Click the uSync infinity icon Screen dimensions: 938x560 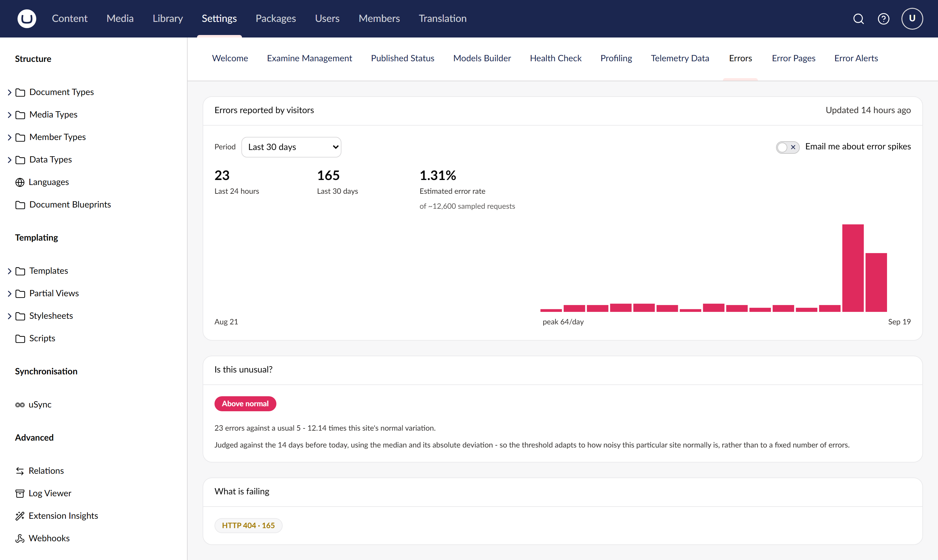pos(20,404)
